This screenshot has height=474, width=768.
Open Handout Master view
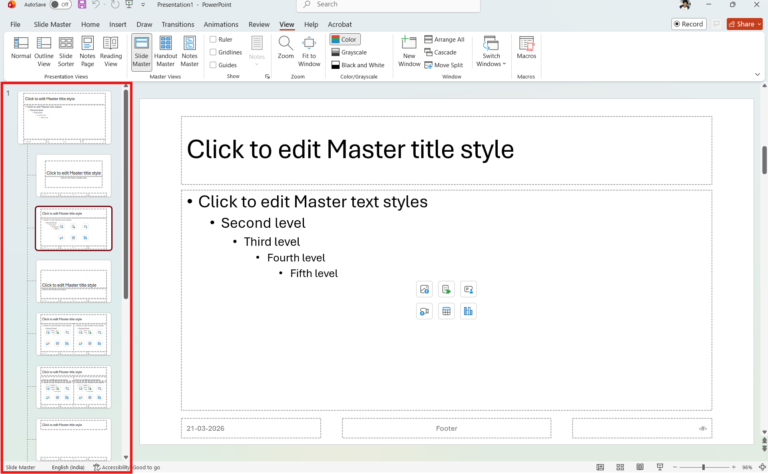(166, 51)
